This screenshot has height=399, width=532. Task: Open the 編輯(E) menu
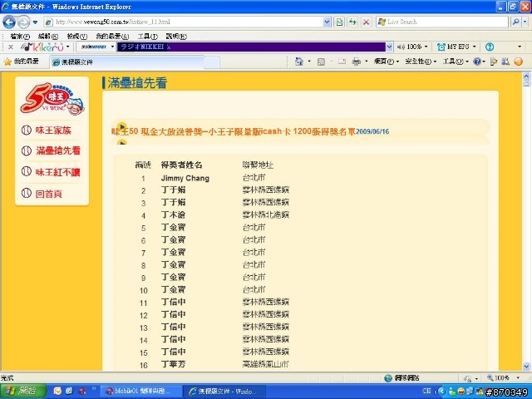tap(48, 36)
